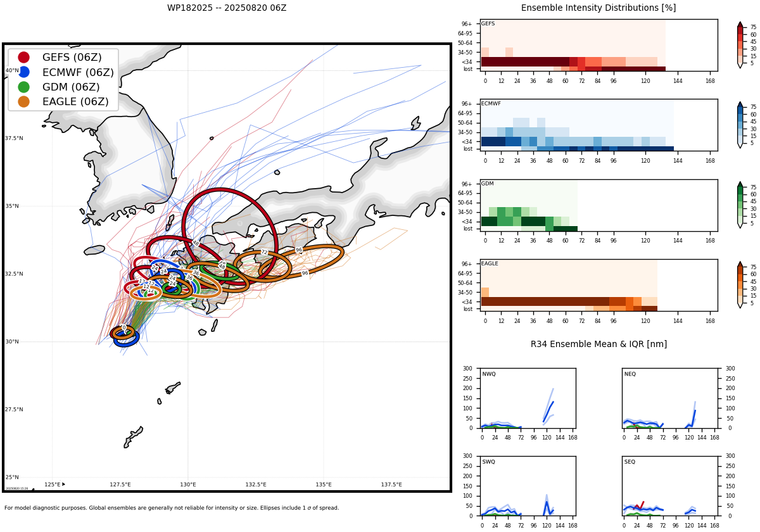This screenshot has height=532, width=760.
Task: Click 'R34 Ensemble Mean & IQR [nm]' heading
Action: tap(598, 344)
